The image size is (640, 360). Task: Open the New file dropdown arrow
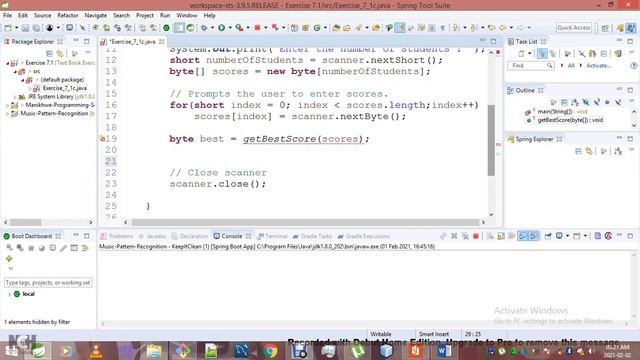(x=16, y=28)
